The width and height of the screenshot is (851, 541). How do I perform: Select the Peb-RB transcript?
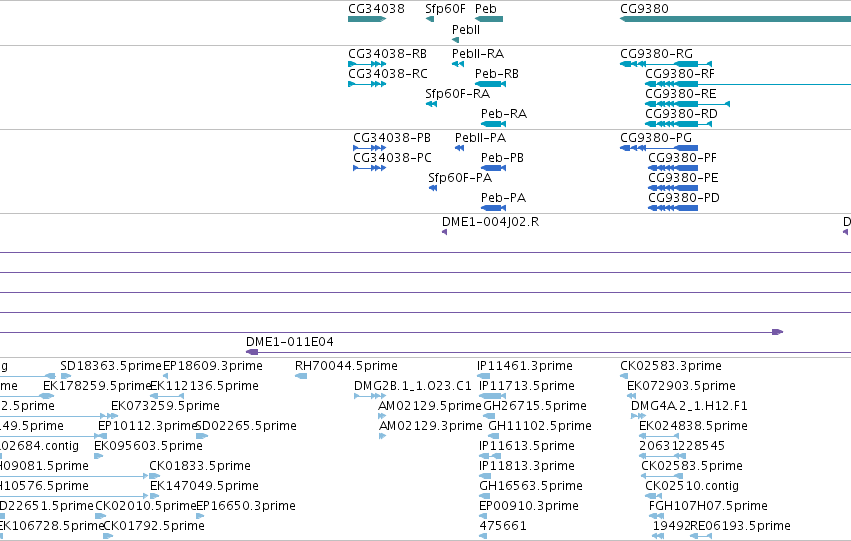point(490,84)
